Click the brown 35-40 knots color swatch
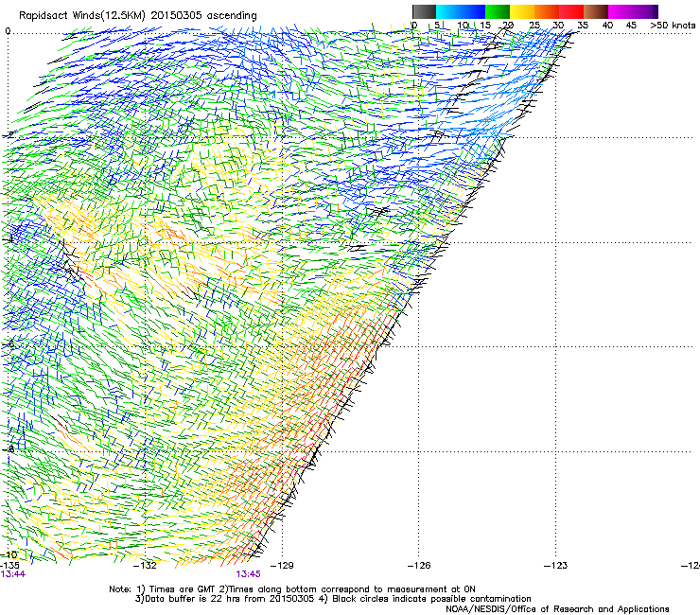Image resolution: width=700 pixels, height=615 pixels. [x=596, y=11]
